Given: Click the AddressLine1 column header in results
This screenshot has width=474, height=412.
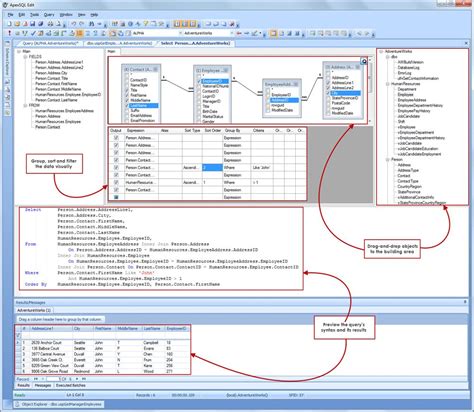Looking at the screenshot, I should coord(51,329).
